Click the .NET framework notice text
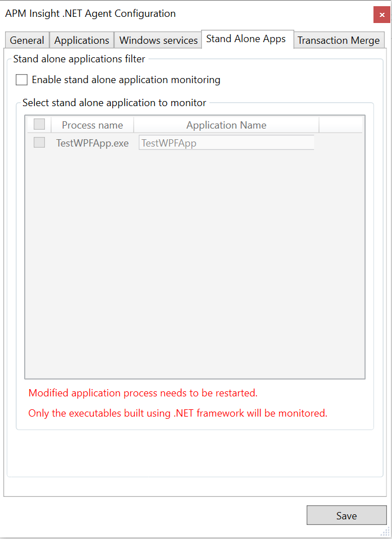 click(x=177, y=413)
